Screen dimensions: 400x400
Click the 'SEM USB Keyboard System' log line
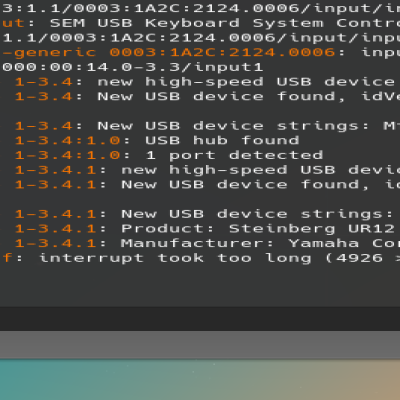tap(200, 23)
